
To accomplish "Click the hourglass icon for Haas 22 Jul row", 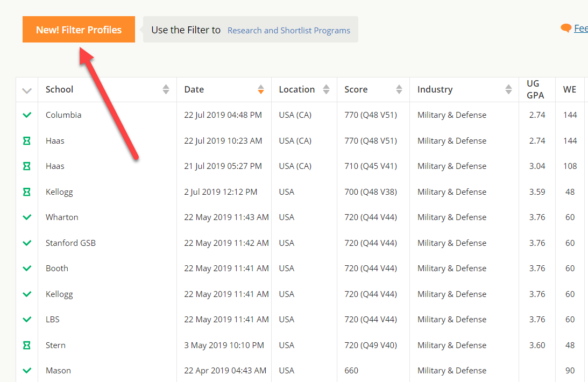I will 27,141.
